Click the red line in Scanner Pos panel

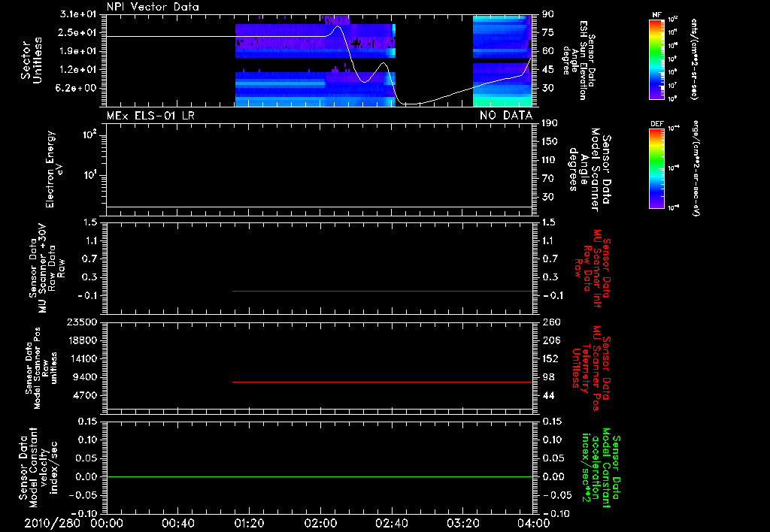click(x=382, y=382)
